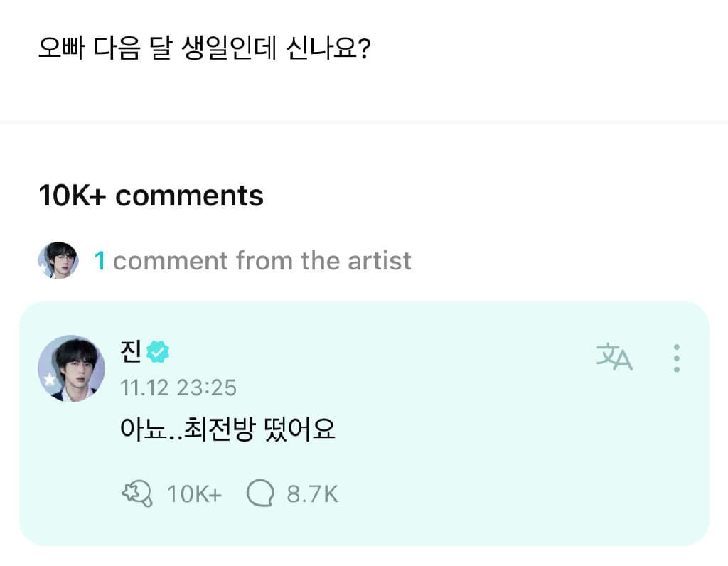The image size is (728, 566).
Task: Translate Jin's comment with the translate icon
Action: (614, 358)
